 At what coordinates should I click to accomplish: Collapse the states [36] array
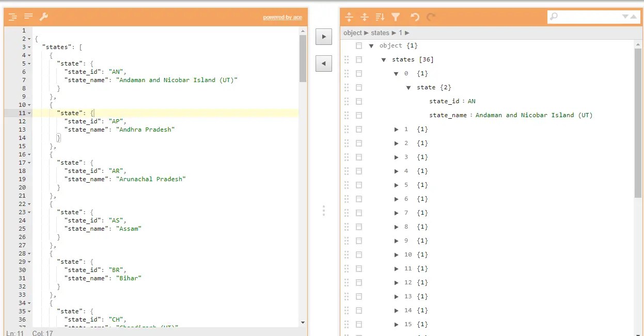point(383,59)
